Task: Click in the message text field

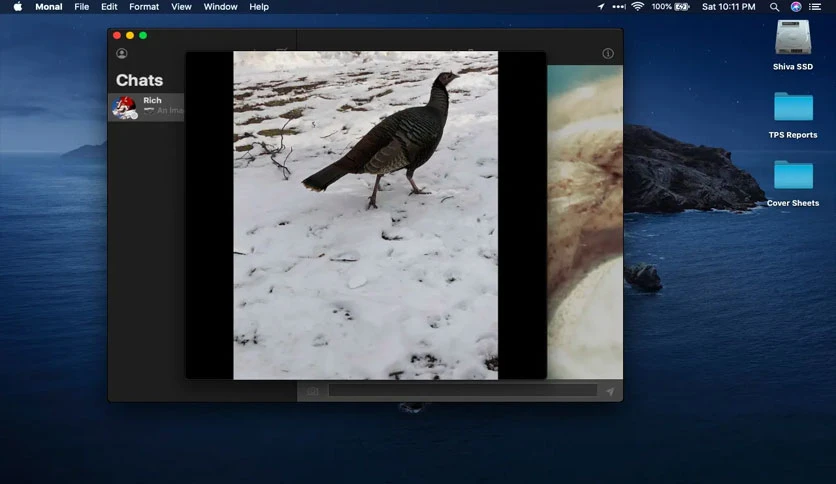Action: click(462, 391)
